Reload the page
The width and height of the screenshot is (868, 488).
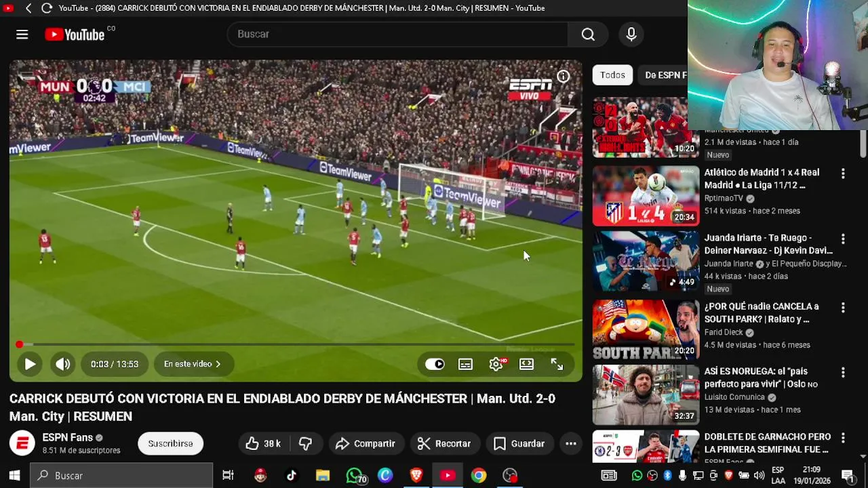tap(47, 8)
